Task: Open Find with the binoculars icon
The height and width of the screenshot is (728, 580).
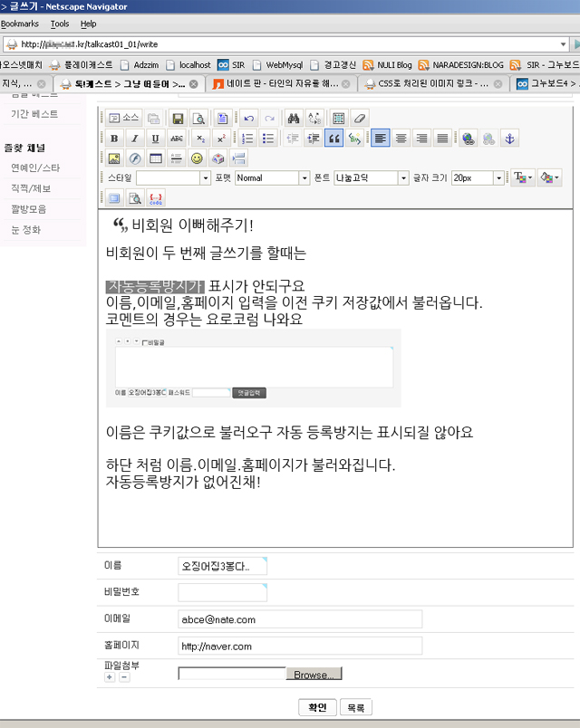Action: [x=292, y=118]
